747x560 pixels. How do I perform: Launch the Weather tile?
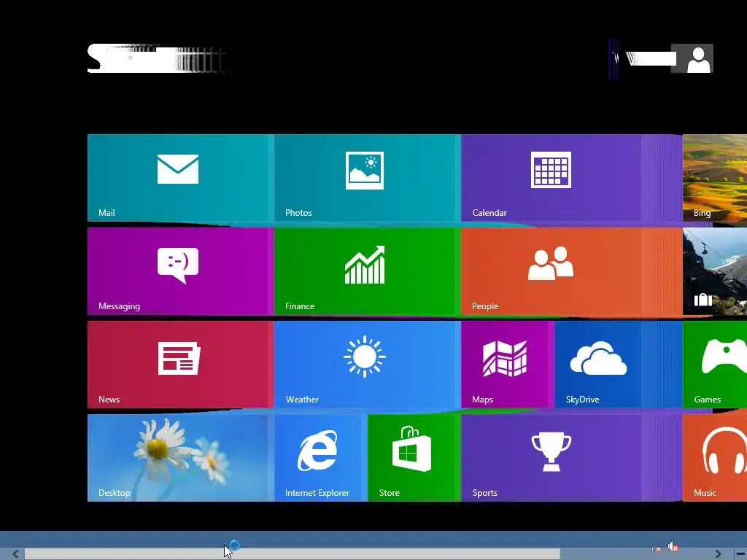[365, 365]
